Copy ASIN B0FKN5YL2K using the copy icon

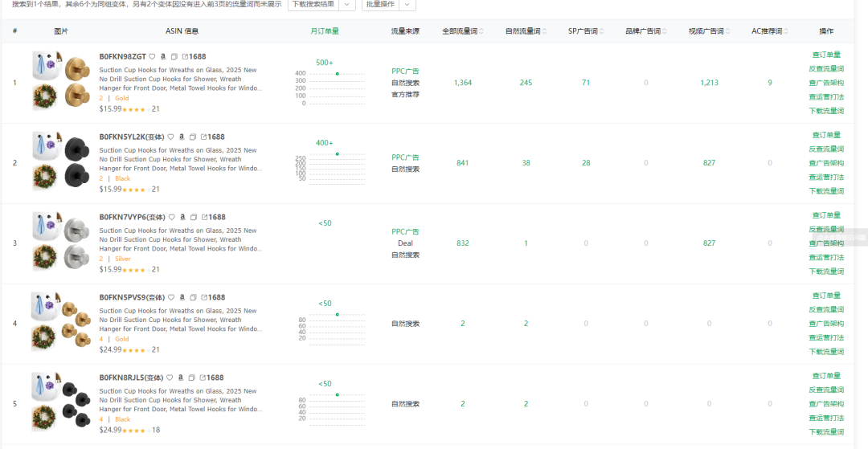(x=193, y=137)
